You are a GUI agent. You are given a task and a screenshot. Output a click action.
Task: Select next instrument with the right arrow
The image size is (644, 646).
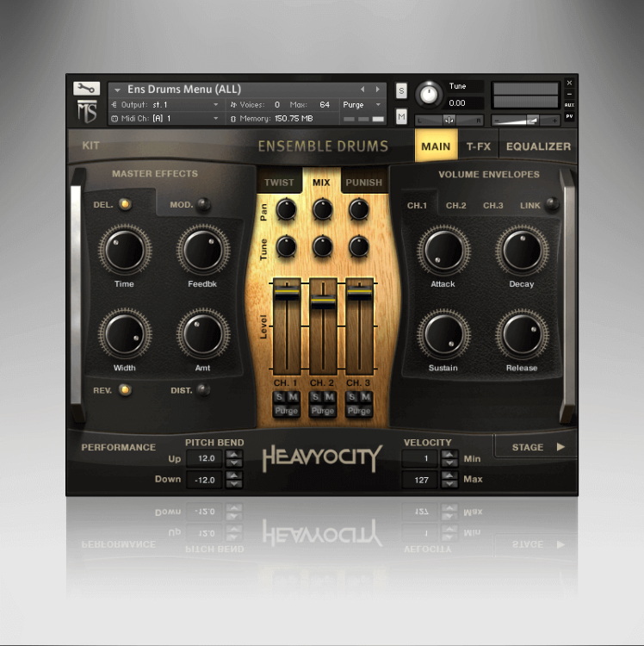[x=378, y=90]
